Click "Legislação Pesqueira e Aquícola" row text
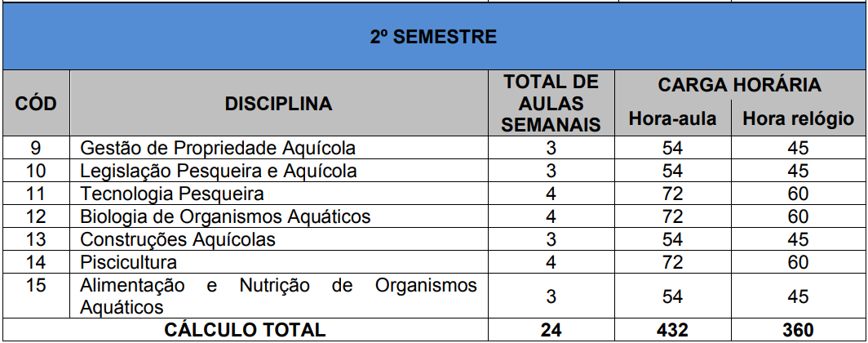 218,171
